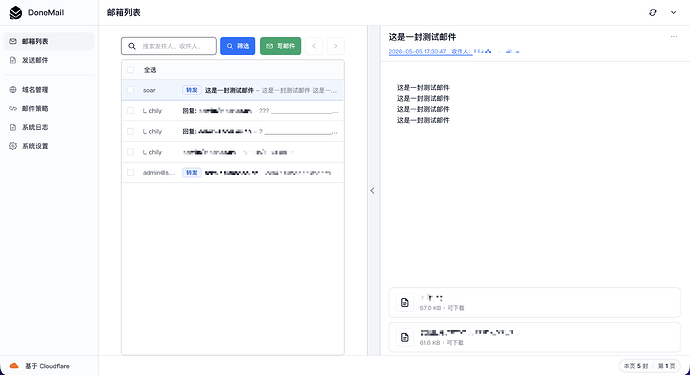Click the 系统日志 file icon
The width and height of the screenshot is (690, 375).
pyautogui.click(x=13, y=128)
